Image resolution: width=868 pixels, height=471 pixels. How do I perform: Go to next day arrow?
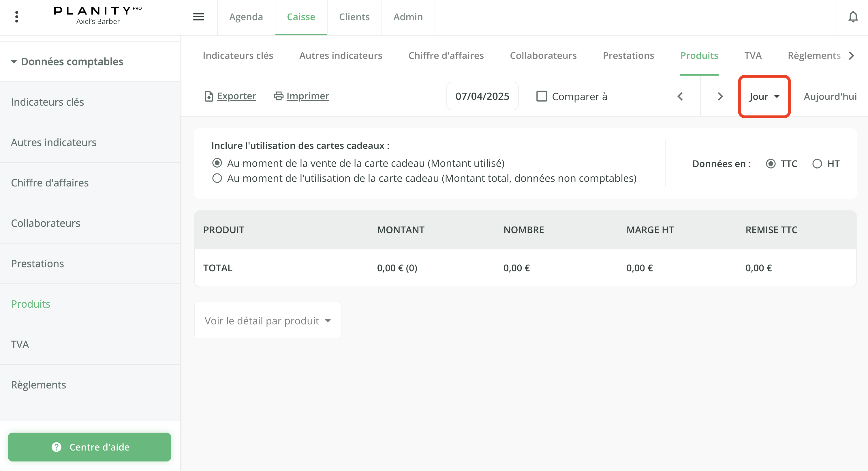720,96
